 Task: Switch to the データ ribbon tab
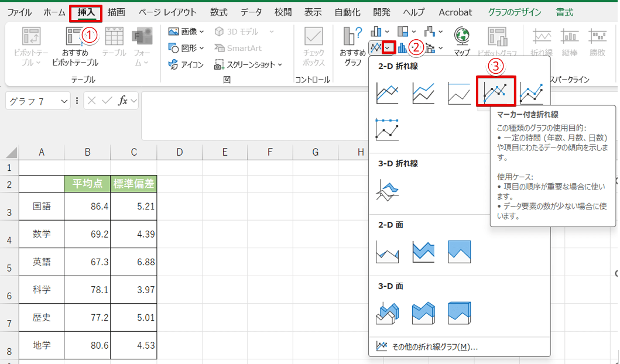pyautogui.click(x=251, y=12)
